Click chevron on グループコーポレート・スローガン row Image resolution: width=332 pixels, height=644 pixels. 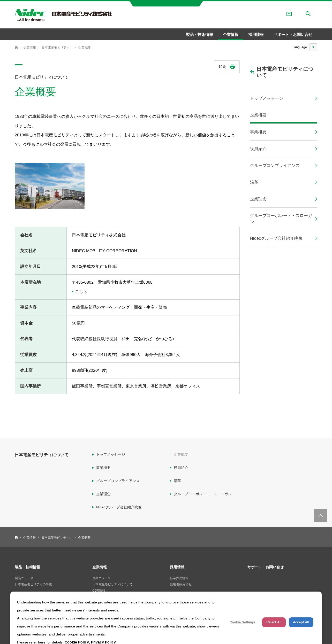316,219
